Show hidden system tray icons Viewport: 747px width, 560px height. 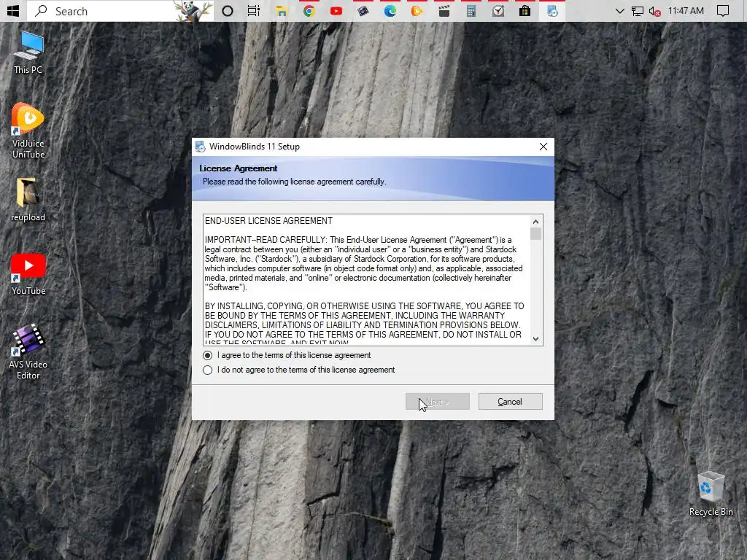tap(619, 10)
